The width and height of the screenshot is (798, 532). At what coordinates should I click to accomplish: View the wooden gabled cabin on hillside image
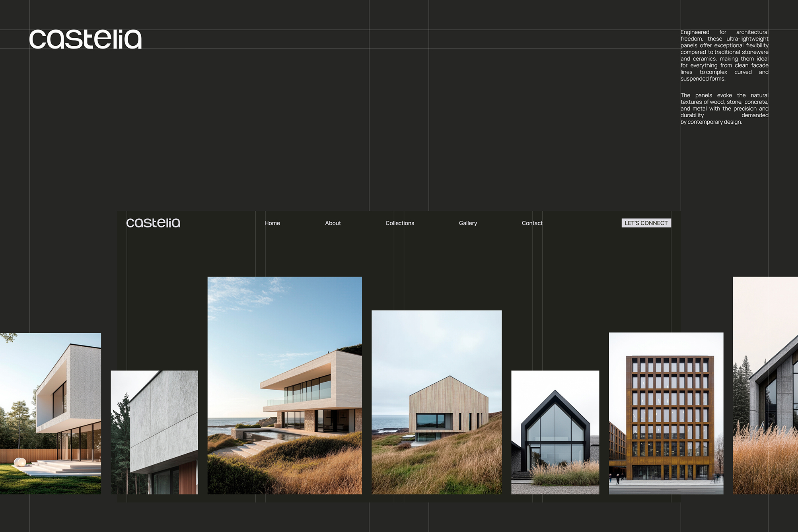(436, 402)
